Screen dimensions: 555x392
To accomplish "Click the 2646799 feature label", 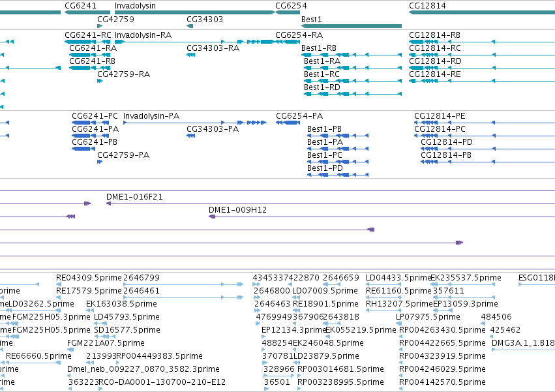I will point(142,278).
